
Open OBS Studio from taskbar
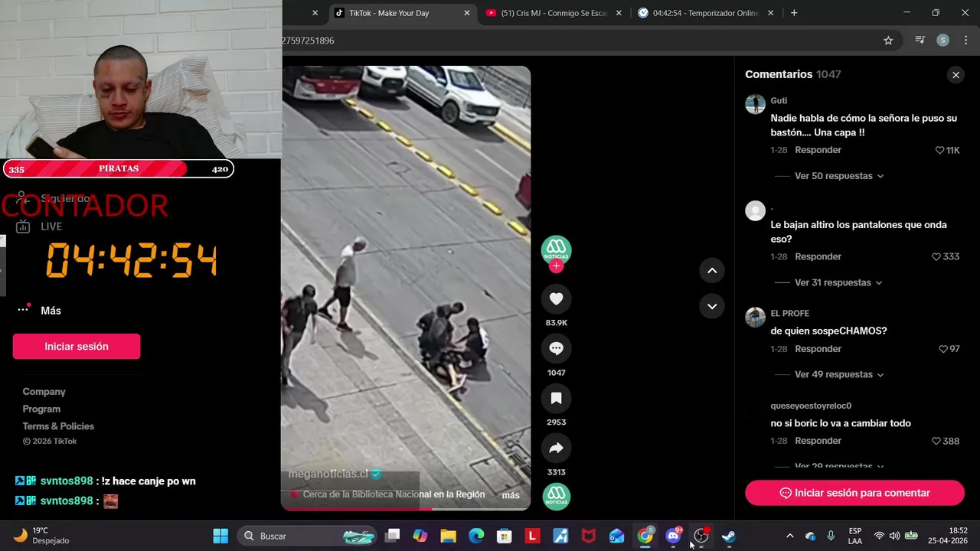(701, 536)
